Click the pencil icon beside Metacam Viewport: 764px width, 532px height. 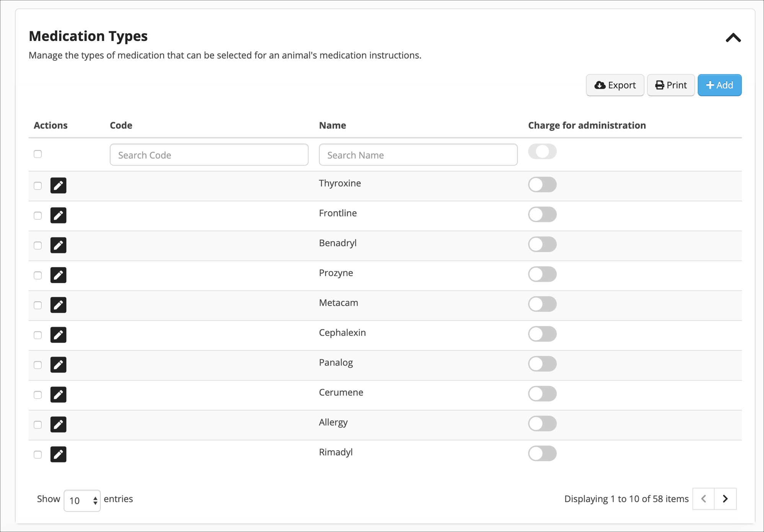[58, 305]
